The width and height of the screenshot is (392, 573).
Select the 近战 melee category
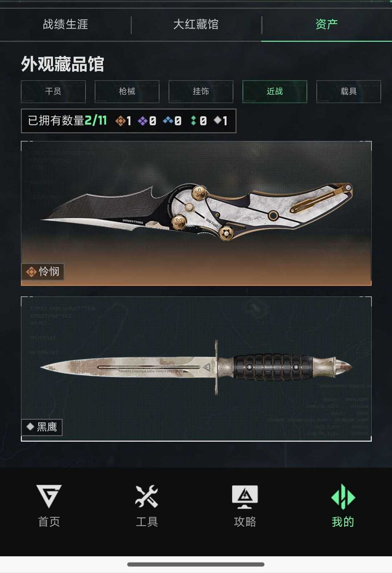coord(275,91)
